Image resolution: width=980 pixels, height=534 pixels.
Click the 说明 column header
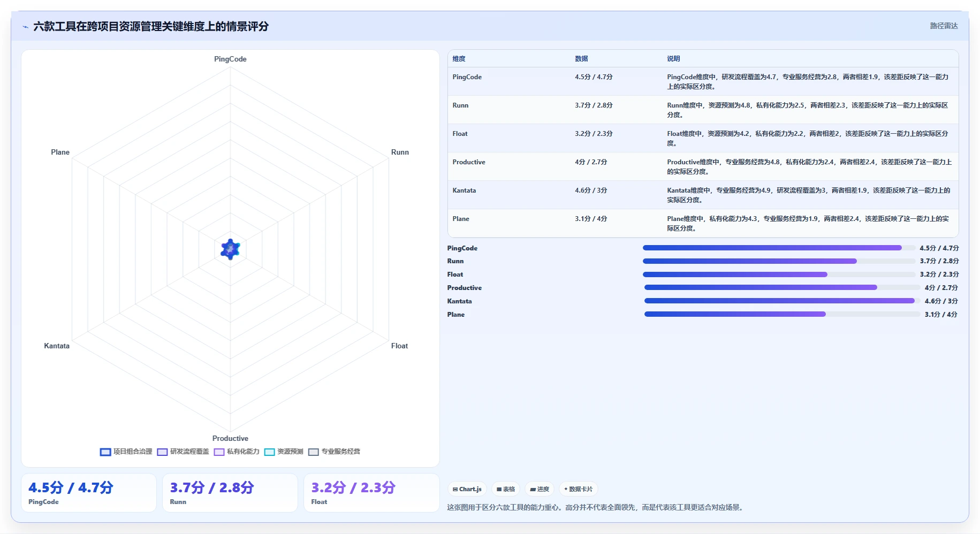coord(673,59)
